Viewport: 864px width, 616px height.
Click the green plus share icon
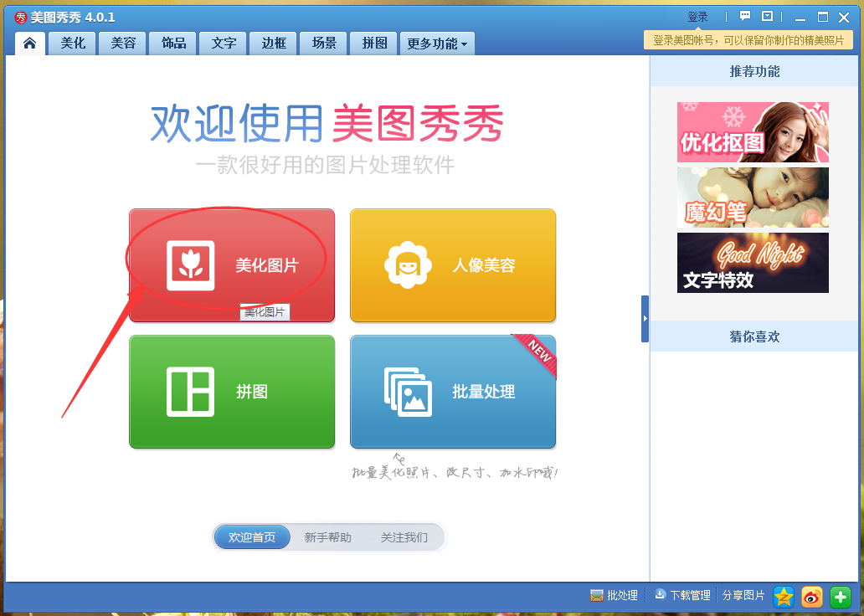point(841,597)
